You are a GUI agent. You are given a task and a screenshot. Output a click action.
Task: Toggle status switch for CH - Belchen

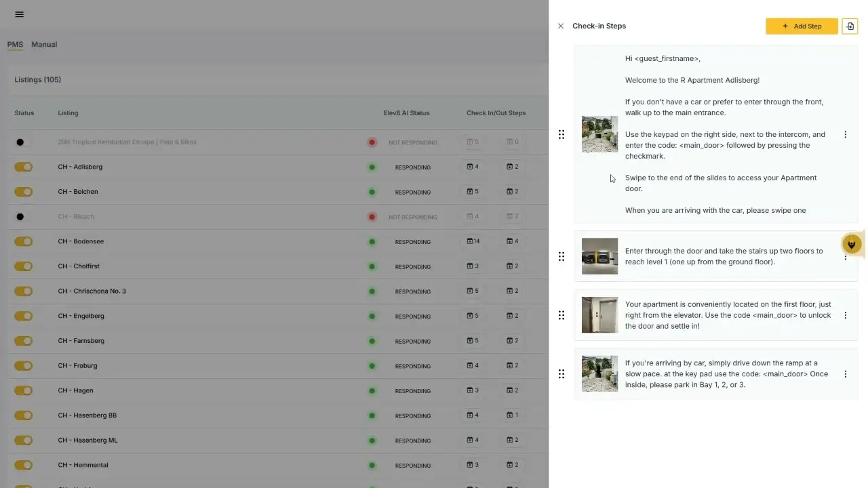coord(23,192)
